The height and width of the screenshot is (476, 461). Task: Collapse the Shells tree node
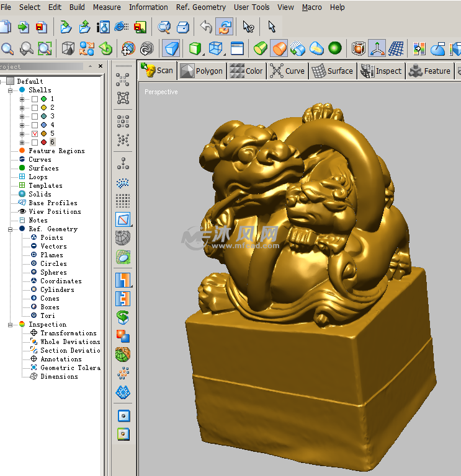coord(11,90)
